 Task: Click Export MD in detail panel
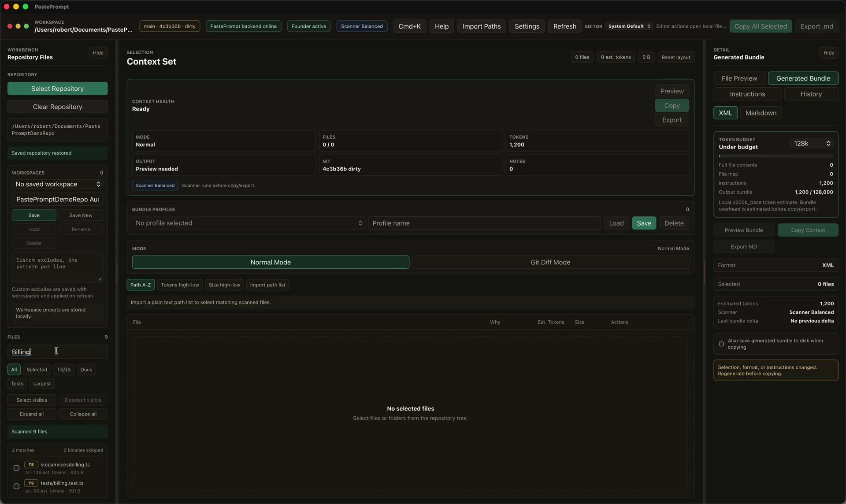tap(743, 247)
